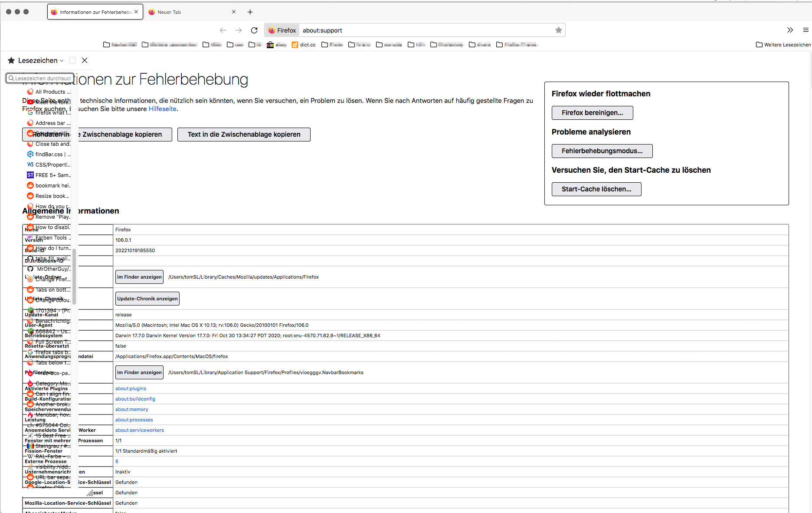Click the Firefox favicon beside 'Address bar'

pyautogui.click(x=30, y=123)
